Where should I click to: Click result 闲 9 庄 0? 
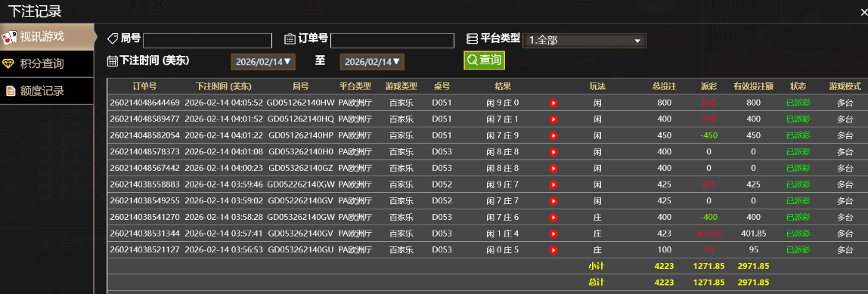click(503, 103)
